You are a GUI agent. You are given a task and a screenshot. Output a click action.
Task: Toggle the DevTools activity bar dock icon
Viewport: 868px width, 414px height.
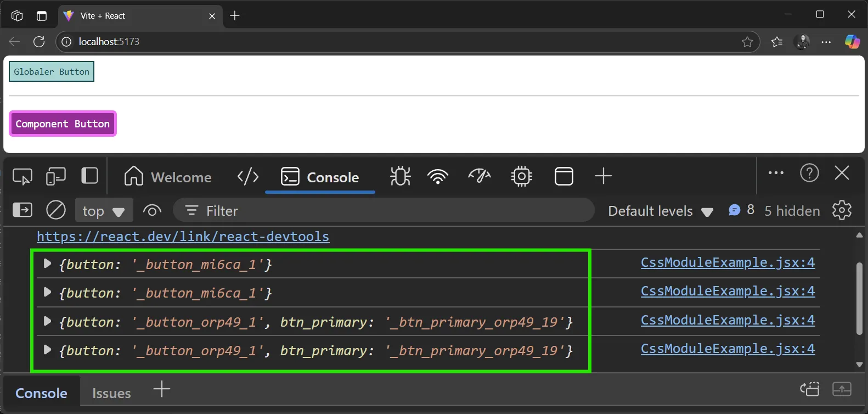tap(89, 176)
